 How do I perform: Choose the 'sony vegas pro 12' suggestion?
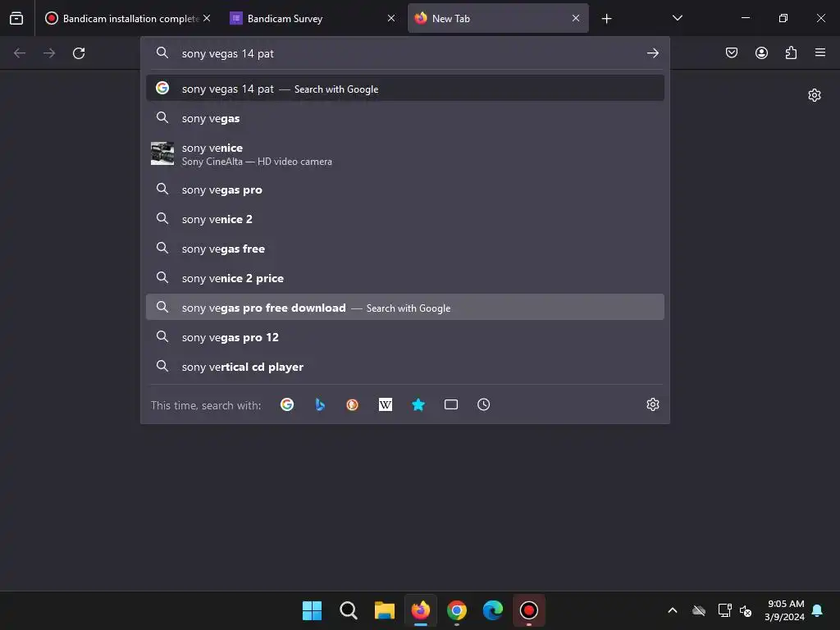(405, 337)
